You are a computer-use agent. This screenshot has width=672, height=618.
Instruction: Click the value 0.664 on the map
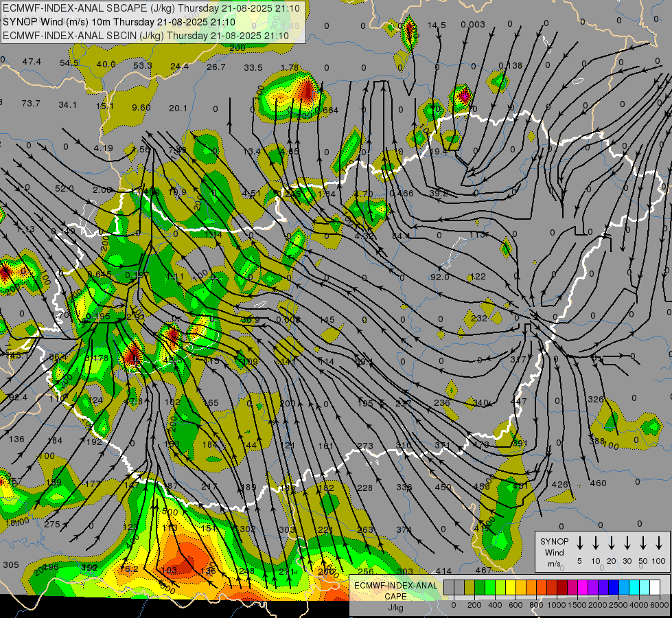(x=327, y=111)
